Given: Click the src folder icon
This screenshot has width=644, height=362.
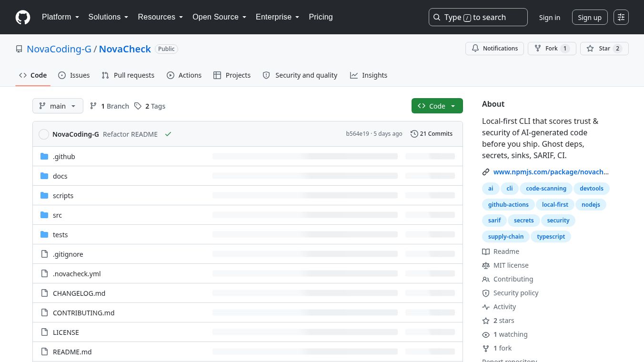Looking at the screenshot, I should (x=44, y=215).
